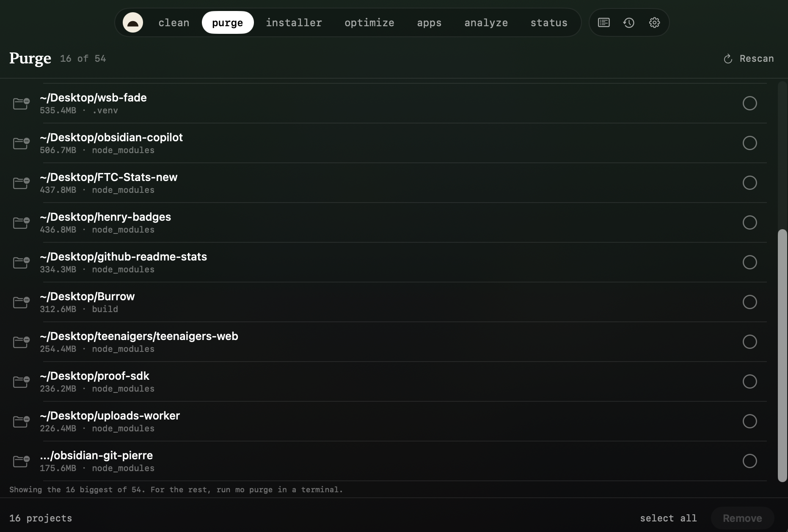Click the ~/Desktop/github-readme-stats path text
Viewport: 788px width, 532px height.
tap(124, 257)
